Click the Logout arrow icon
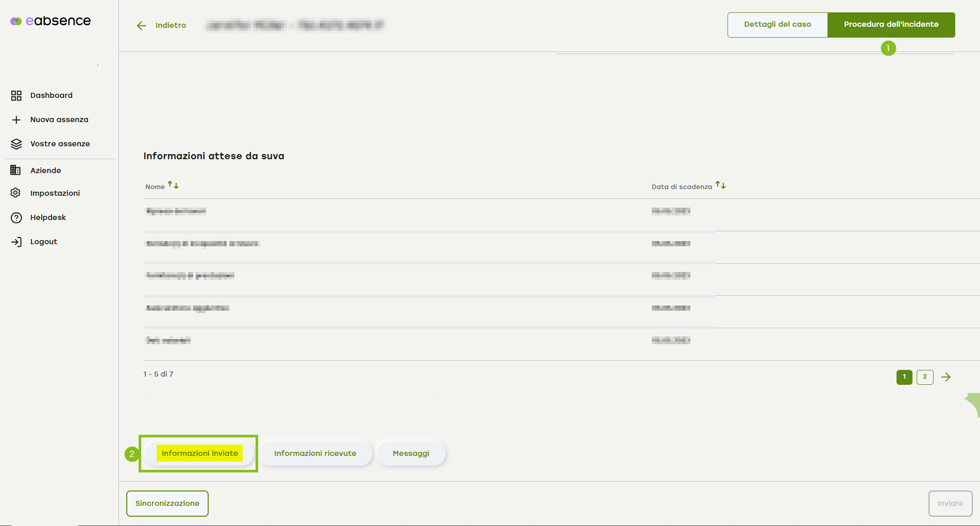Image resolution: width=980 pixels, height=526 pixels. [x=16, y=242]
